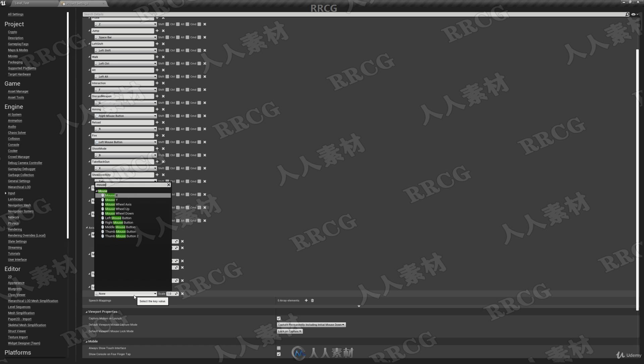Remove the None axis key row

[182, 293]
